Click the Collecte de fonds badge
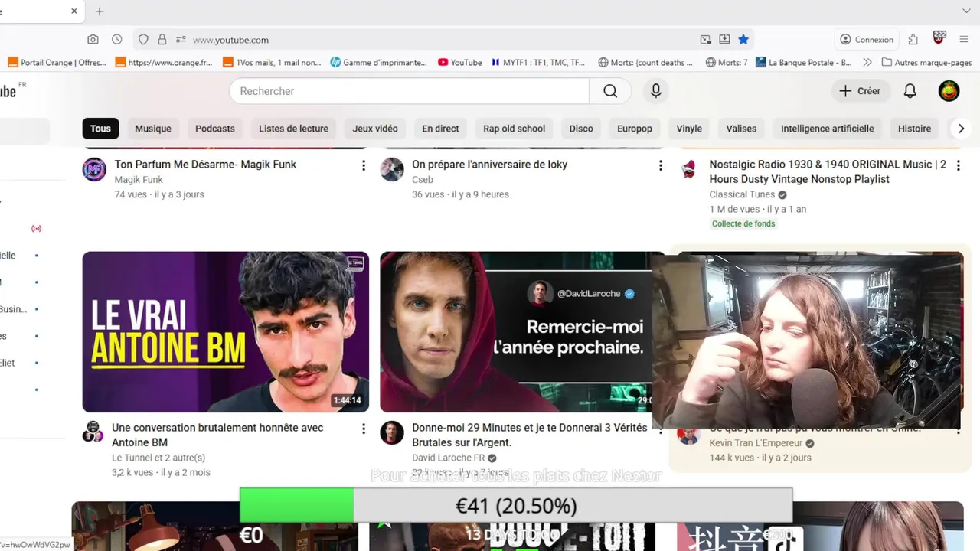 (743, 223)
